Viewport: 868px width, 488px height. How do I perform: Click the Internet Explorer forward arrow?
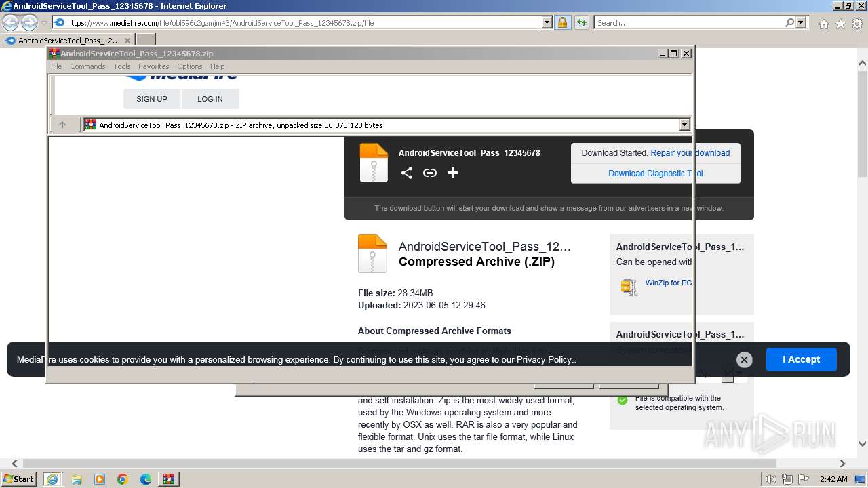point(29,22)
